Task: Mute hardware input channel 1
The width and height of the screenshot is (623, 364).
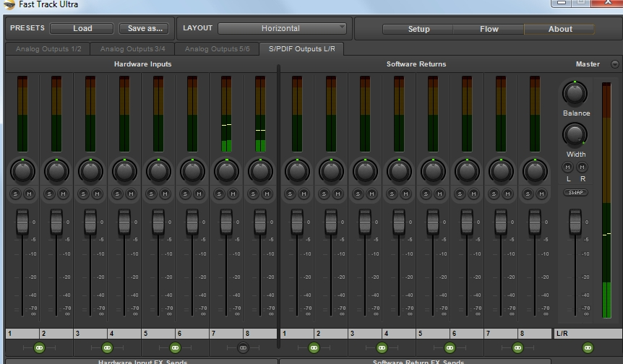Action: (x=29, y=194)
